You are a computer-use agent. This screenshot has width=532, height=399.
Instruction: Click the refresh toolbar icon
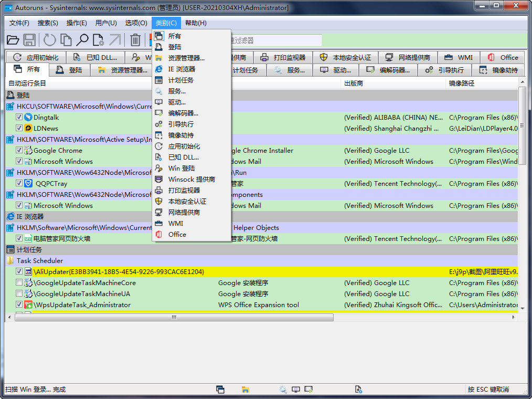pyautogui.click(x=49, y=40)
